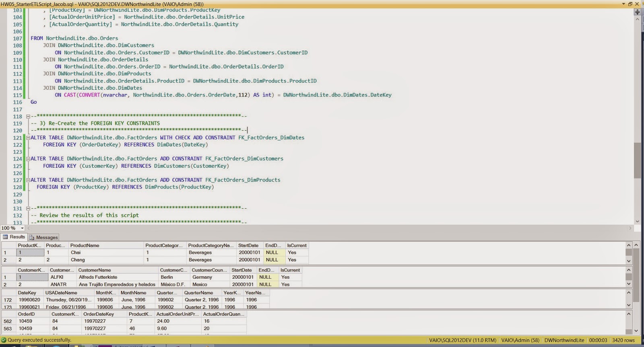Select row 562 header in orders grid

point(8,321)
